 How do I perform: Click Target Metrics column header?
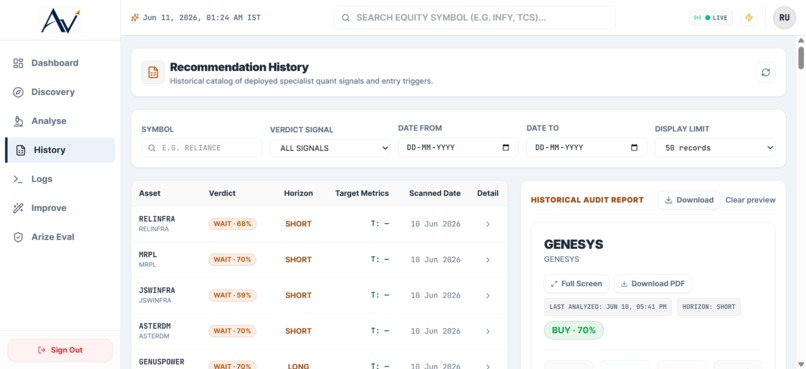coord(362,194)
